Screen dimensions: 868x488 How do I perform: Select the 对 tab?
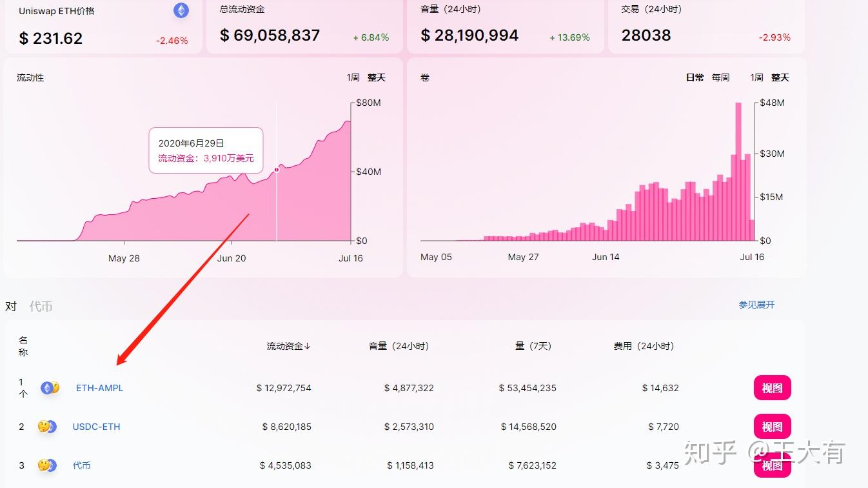pyautogui.click(x=10, y=307)
